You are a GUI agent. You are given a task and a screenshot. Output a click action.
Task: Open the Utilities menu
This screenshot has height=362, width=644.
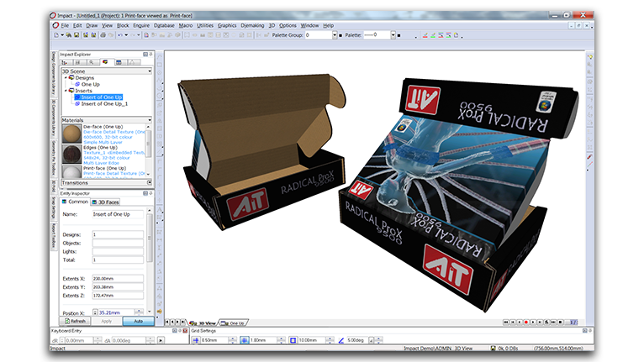click(x=205, y=25)
